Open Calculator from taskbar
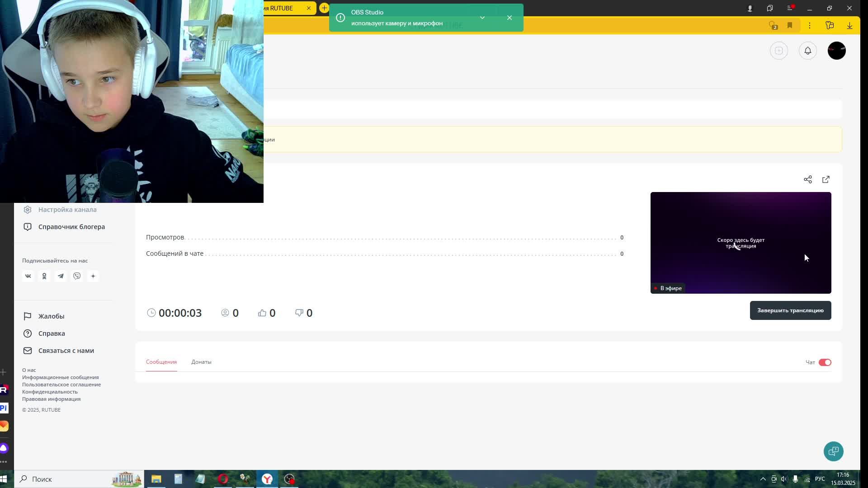This screenshot has width=868, height=488. click(x=179, y=479)
